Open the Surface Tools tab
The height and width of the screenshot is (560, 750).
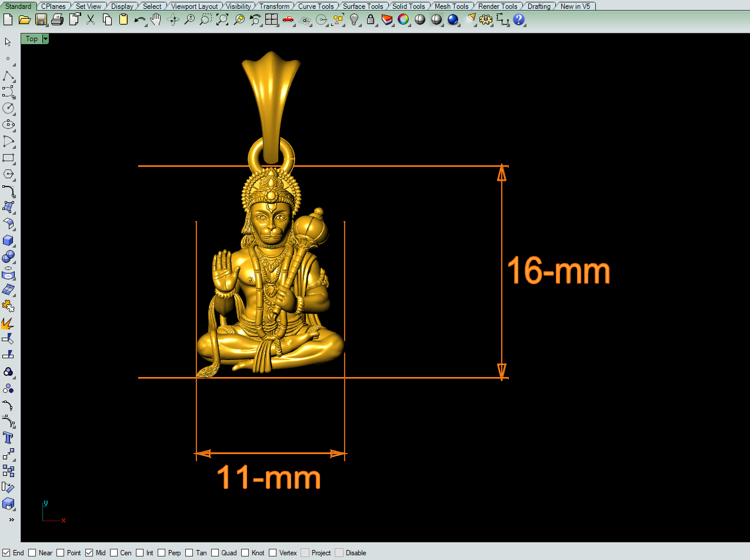(363, 6)
